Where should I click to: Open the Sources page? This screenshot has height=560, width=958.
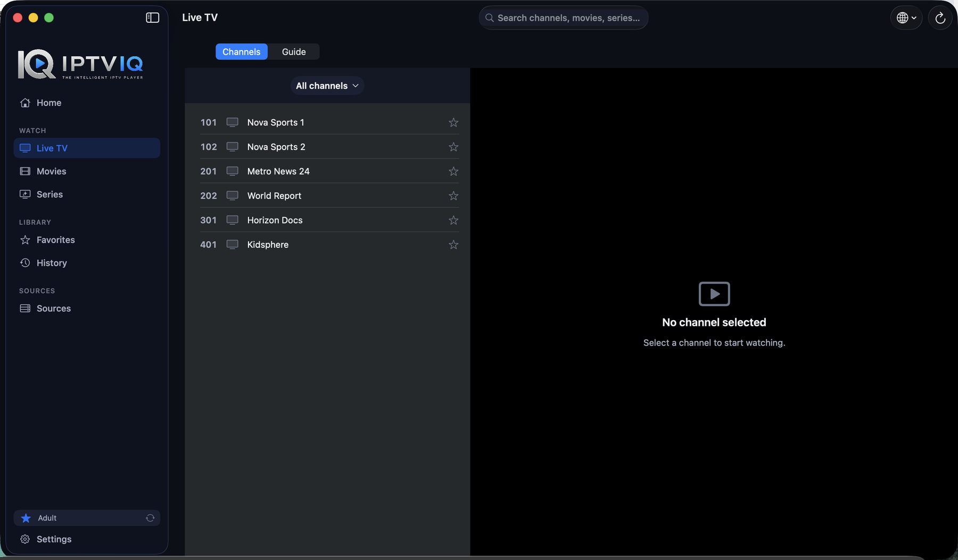click(87, 308)
